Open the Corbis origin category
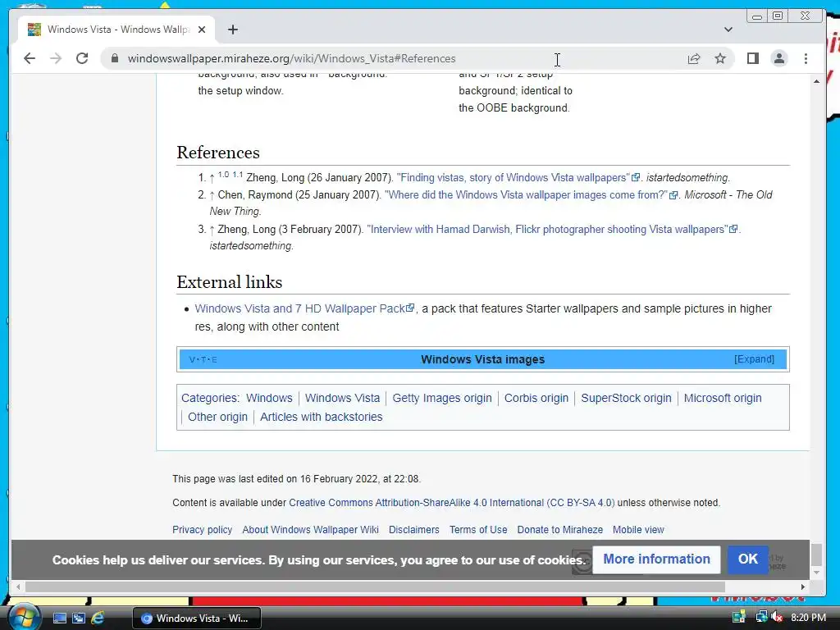This screenshot has height=630, width=840. (536, 398)
